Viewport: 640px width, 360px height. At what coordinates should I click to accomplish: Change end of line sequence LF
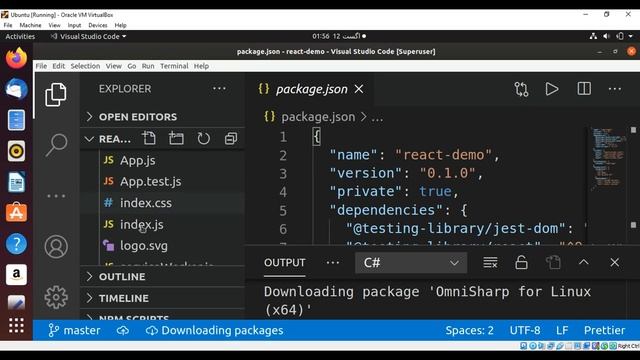click(562, 330)
